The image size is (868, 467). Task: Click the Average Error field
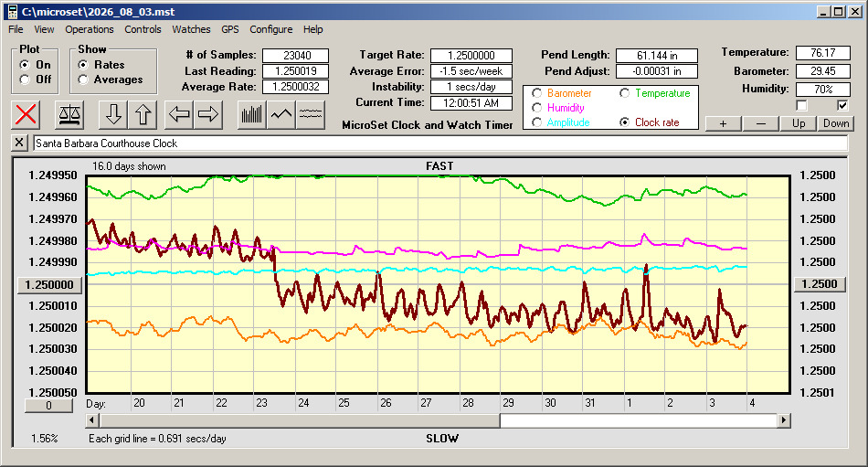(x=471, y=71)
